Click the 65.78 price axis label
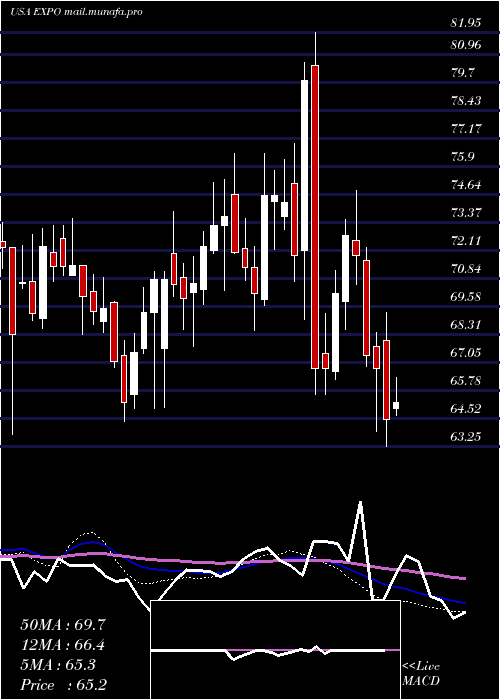The width and height of the screenshot is (500, 700). [466, 381]
